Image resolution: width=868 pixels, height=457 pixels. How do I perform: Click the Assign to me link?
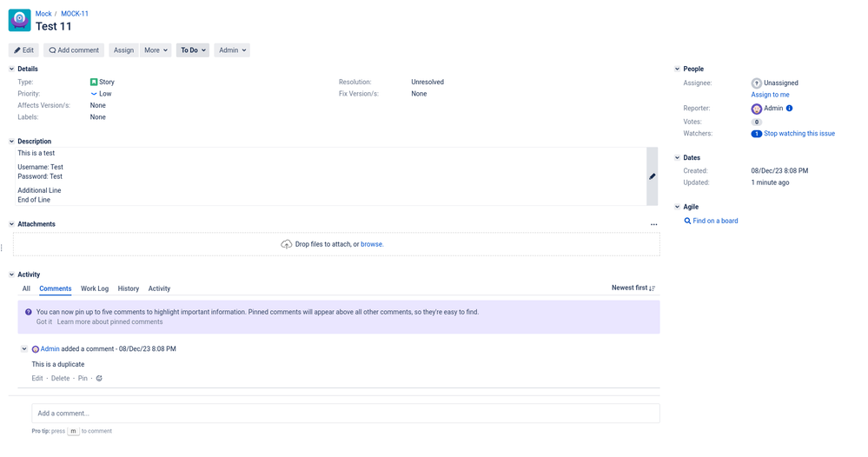click(770, 95)
